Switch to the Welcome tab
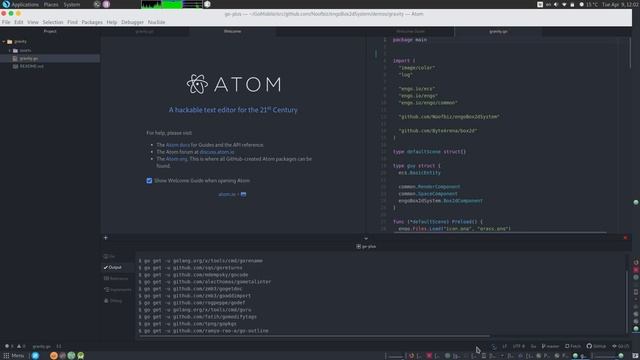 tap(232, 31)
